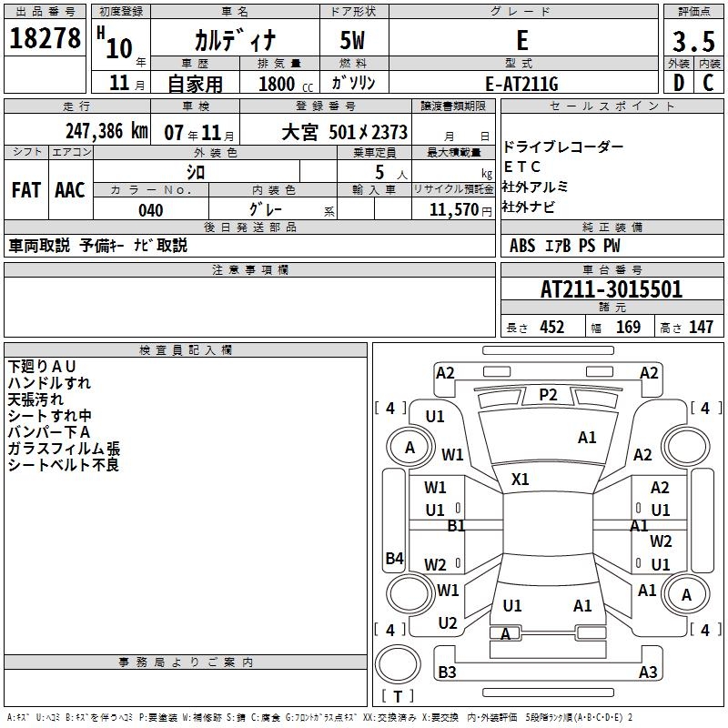Select fuel type ガソリン
Image resolution: width=728 pixels, height=728 pixels.
pyautogui.click(x=353, y=83)
